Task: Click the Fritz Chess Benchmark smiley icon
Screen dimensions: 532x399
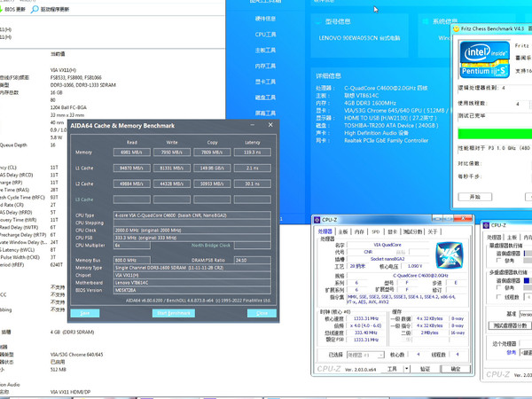Action: click(457, 29)
